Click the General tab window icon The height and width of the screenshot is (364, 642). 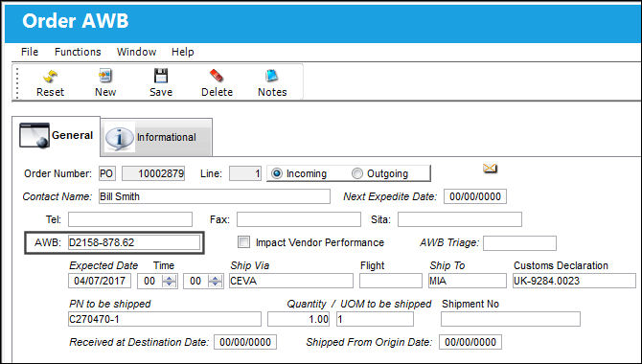click(34, 135)
